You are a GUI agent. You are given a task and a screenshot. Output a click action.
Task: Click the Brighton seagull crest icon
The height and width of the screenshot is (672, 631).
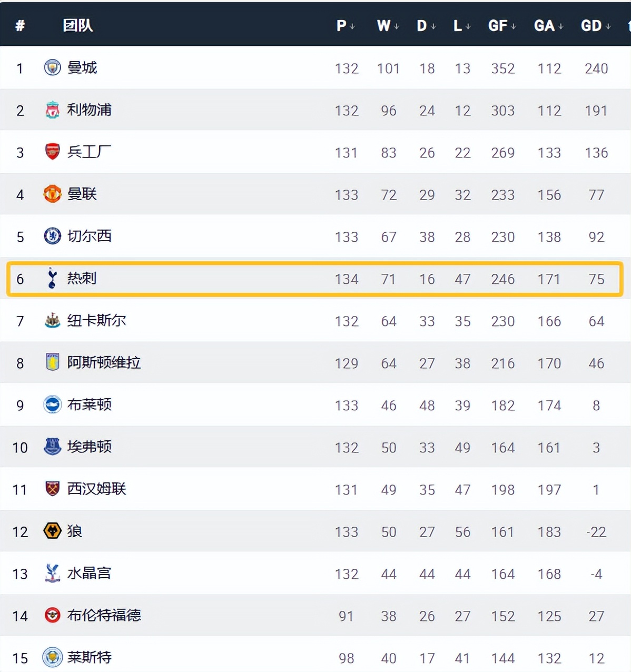52,404
